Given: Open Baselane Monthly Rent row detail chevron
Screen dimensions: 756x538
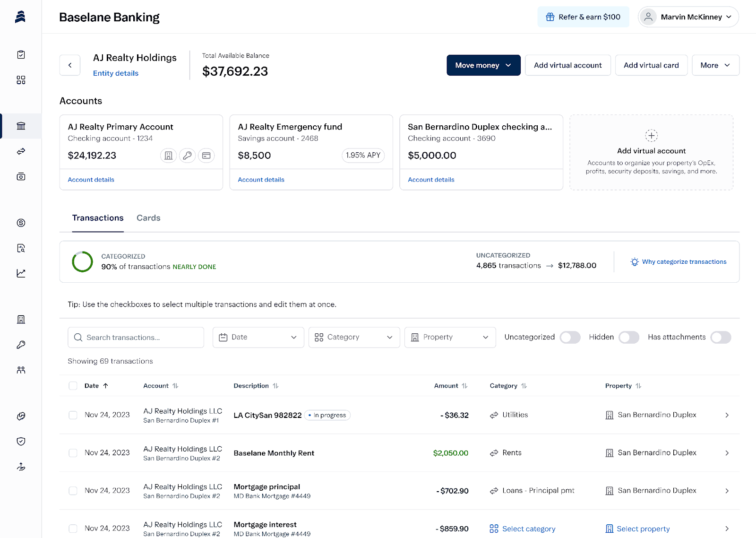Looking at the screenshot, I should pyautogui.click(x=727, y=453).
